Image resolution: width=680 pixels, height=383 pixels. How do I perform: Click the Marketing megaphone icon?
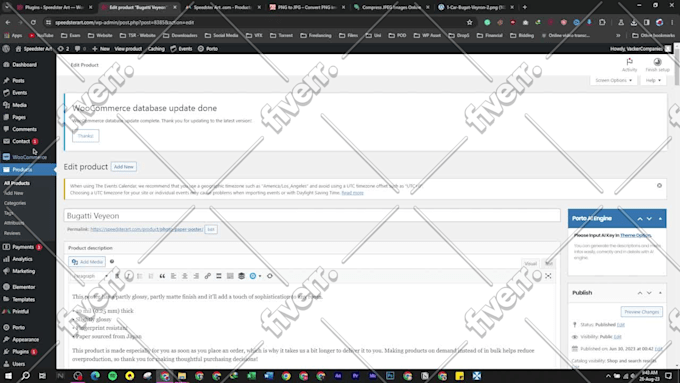click(x=6, y=271)
